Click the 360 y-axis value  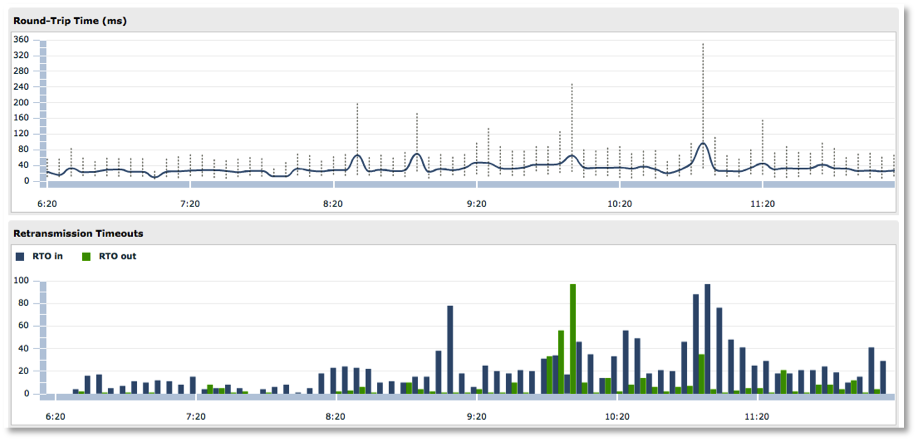22,40
